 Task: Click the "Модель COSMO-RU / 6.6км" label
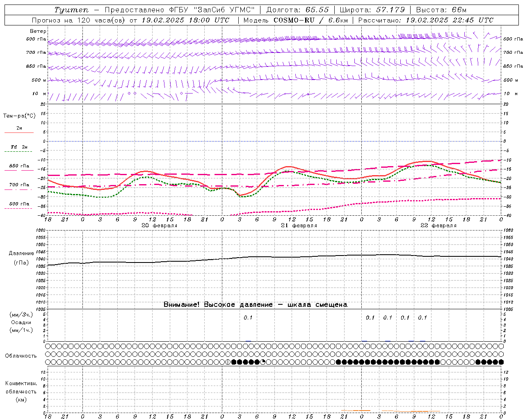pos(296,20)
